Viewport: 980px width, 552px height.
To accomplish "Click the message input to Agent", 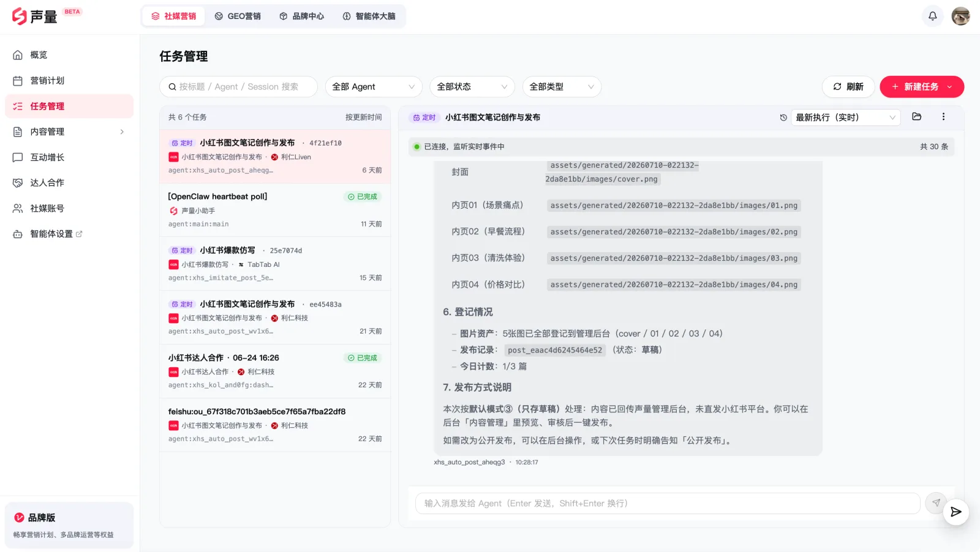I will click(x=668, y=503).
